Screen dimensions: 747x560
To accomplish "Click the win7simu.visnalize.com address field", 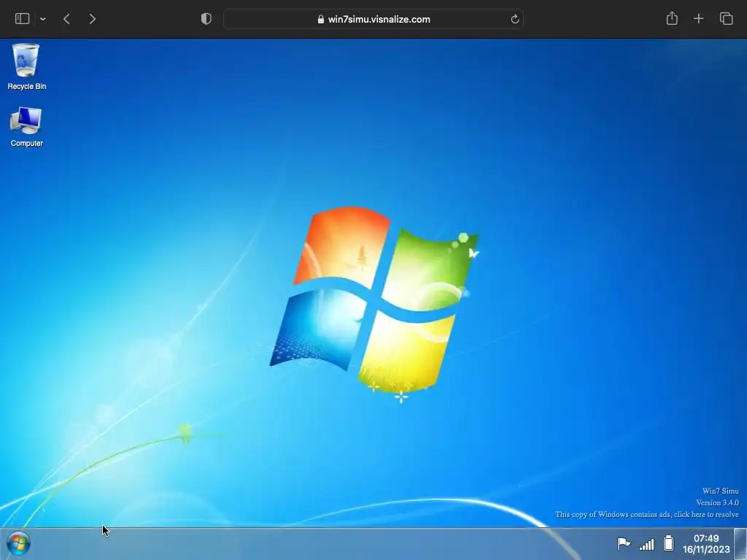I will pyautogui.click(x=373, y=19).
